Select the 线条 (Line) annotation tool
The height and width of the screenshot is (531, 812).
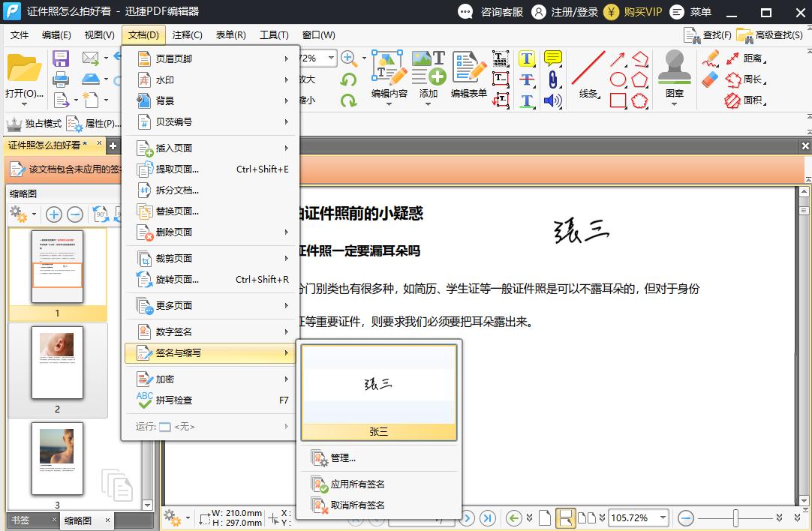click(588, 79)
